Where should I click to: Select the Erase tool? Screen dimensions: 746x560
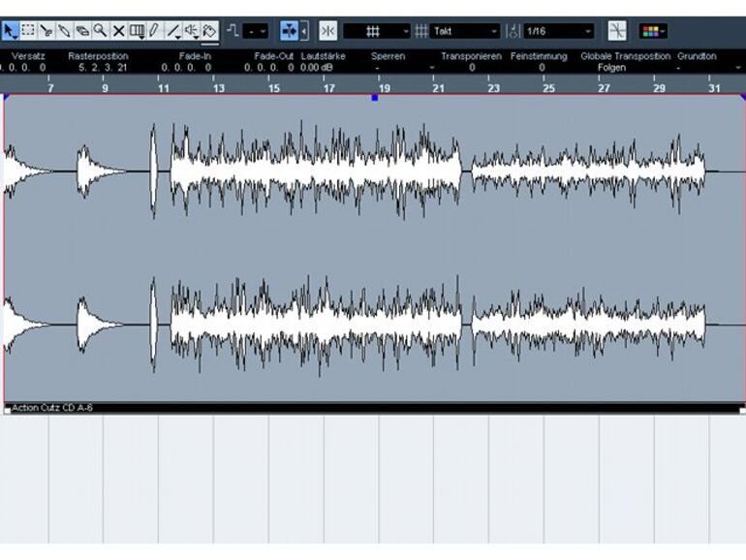click(x=82, y=31)
